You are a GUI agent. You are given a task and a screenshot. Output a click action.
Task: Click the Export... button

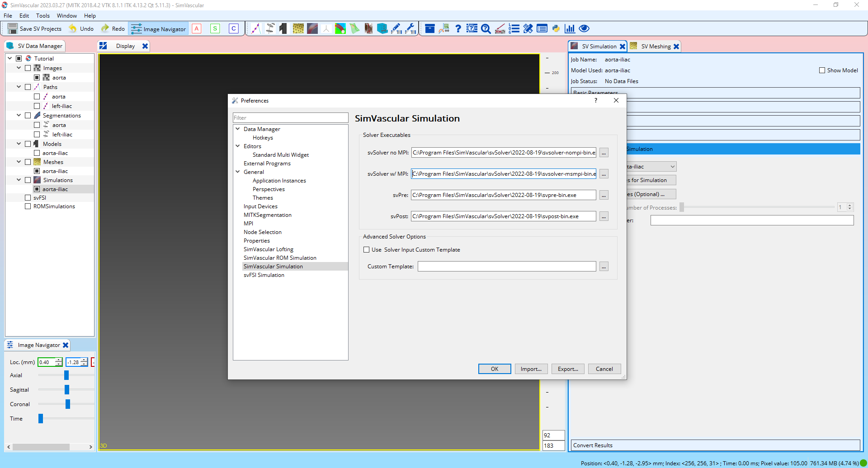point(568,369)
